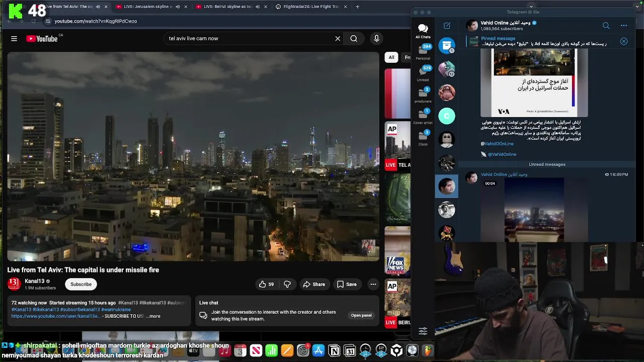This screenshot has height=362, width=644.
Task: Save the video to a playlist
Action: click(347, 284)
